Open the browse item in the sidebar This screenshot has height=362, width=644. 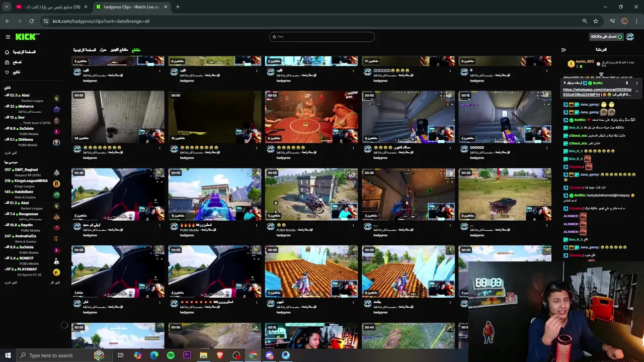pyautogui.click(x=13, y=62)
